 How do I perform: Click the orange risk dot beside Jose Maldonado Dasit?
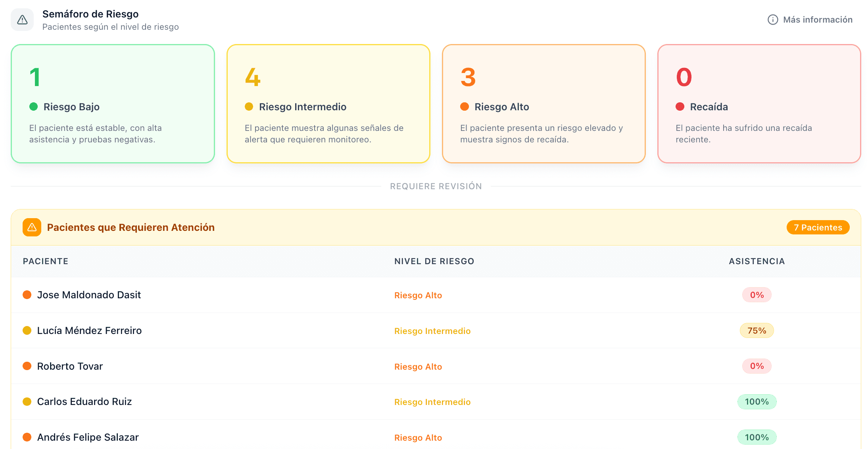(27, 295)
